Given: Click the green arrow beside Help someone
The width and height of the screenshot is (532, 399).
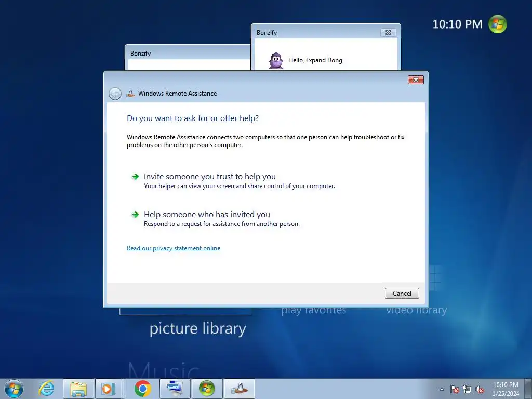Looking at the screenshot, I should [135, 215].
